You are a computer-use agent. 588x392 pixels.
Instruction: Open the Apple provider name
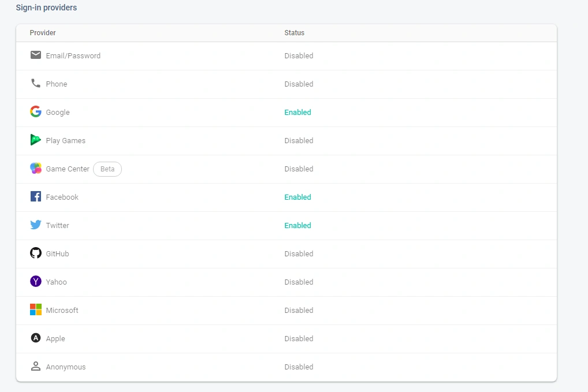pyautogui.click(x=55, y=339)
